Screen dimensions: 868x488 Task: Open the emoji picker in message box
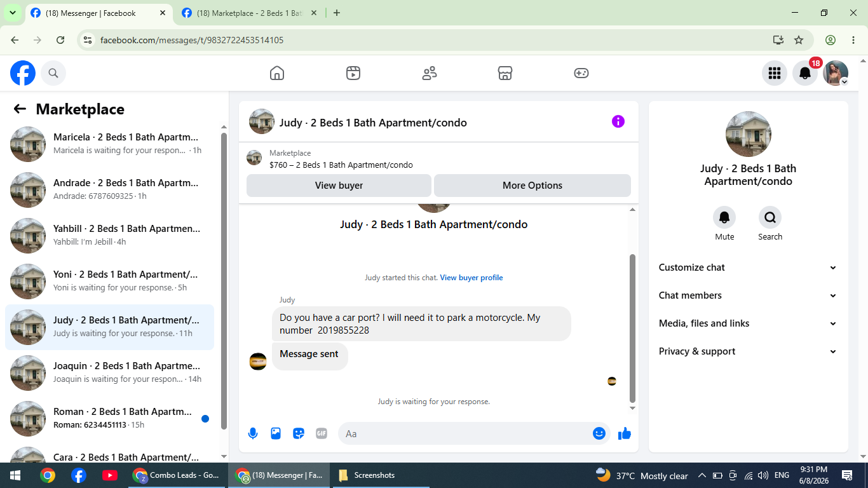click(599, 433)
